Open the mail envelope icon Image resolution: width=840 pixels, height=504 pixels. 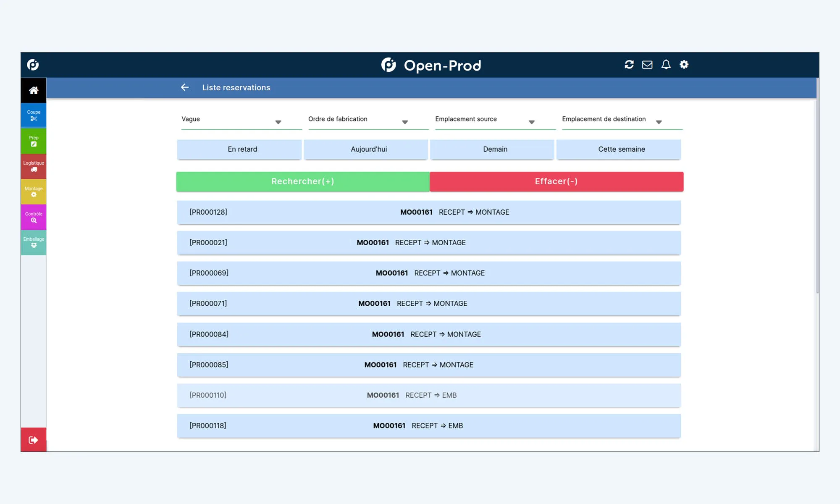pyautogui.click(x=647, y=65)
